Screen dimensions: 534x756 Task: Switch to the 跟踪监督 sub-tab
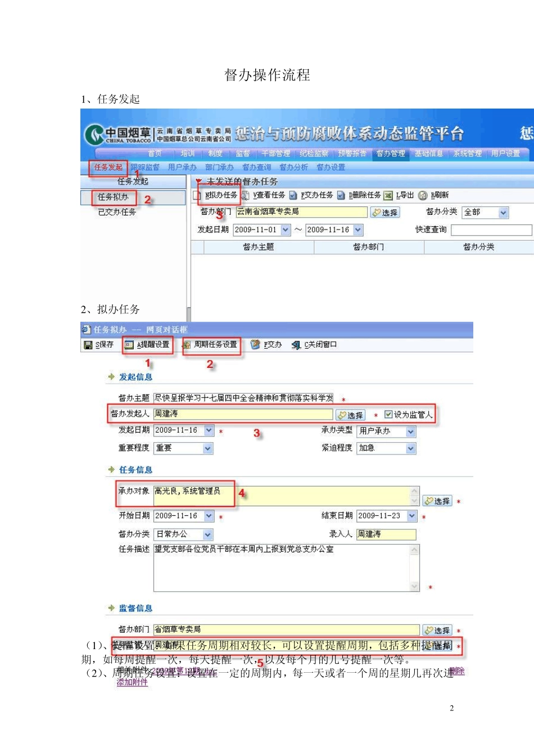point(145,167)
